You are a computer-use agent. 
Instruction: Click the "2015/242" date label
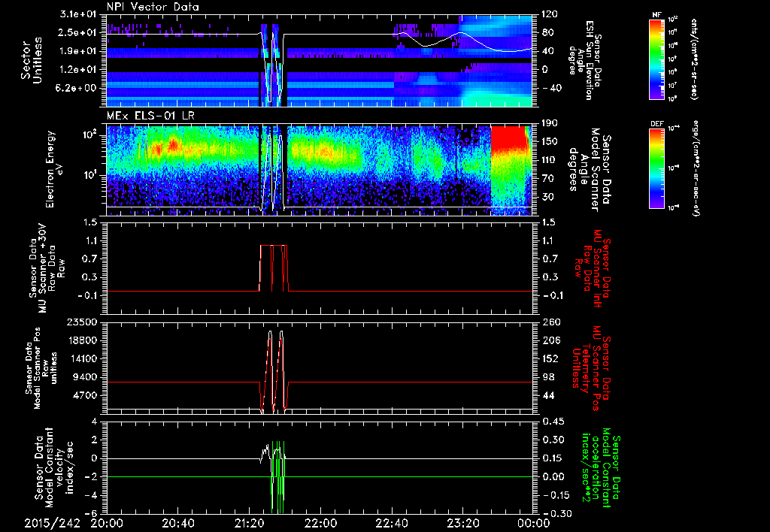tap(52, 524)
